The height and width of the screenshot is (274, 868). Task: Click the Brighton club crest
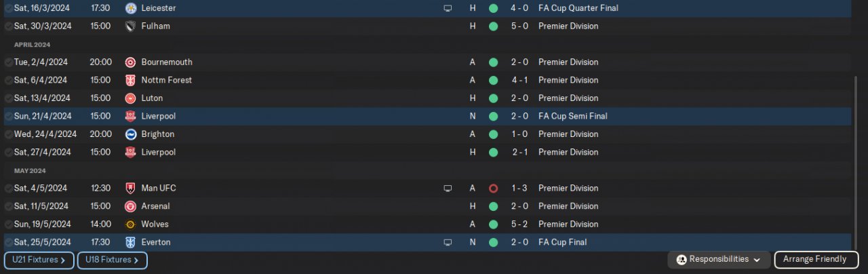tap(131, 134)
